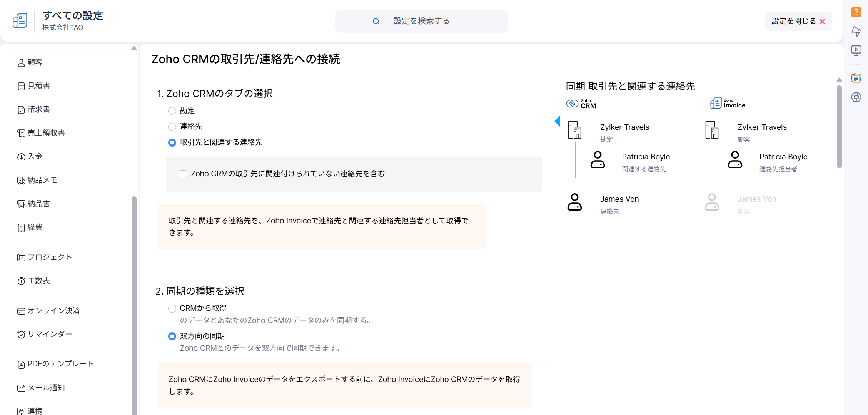Open the support lifebuoy icon in right rail
This screenshot has width=868, height=415.
click(856, 97)
